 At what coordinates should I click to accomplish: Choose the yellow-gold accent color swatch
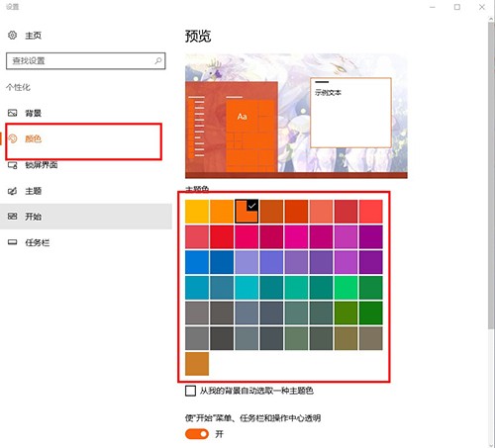coord(197,212)
